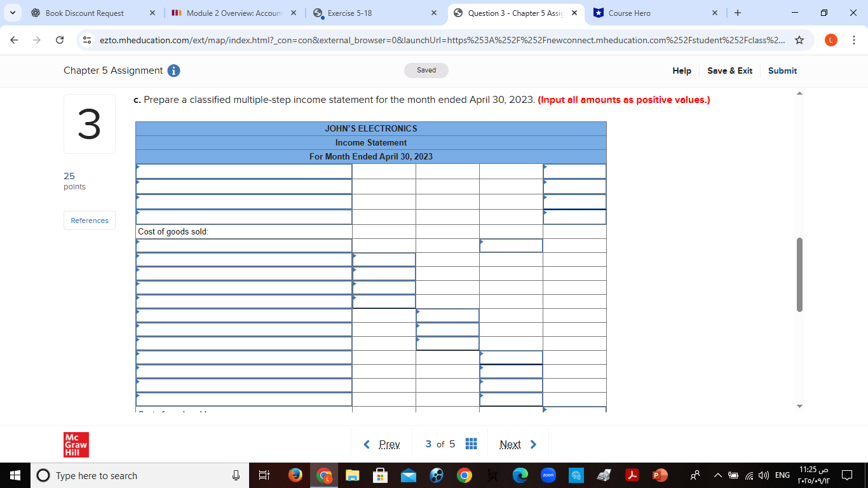Click the info icon beside Chapter 5 Assignment
868x488 pixels.
(x=173, y=71)
